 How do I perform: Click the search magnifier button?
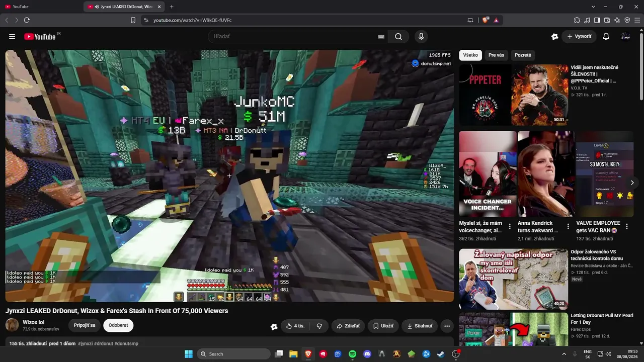398,37
